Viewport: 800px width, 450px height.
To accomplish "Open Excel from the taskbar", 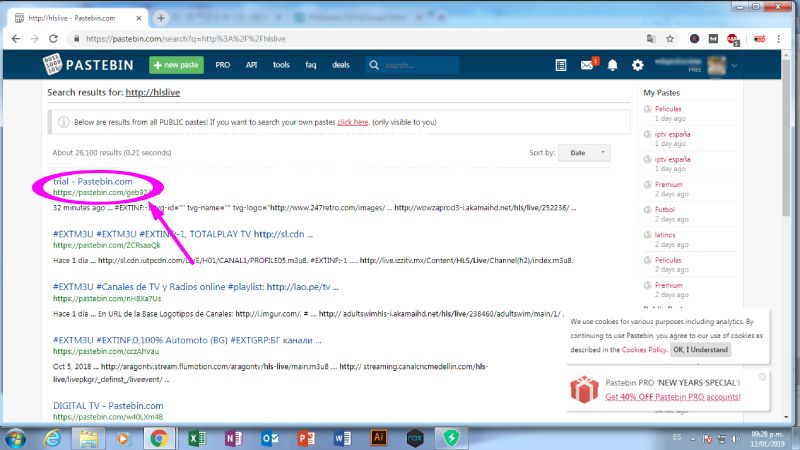I will click(197, 438).
